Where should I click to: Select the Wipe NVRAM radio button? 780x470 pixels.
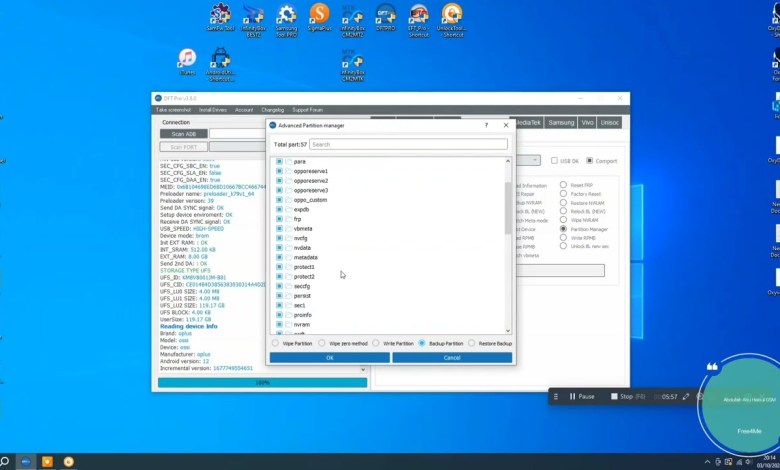click(563, 219)
